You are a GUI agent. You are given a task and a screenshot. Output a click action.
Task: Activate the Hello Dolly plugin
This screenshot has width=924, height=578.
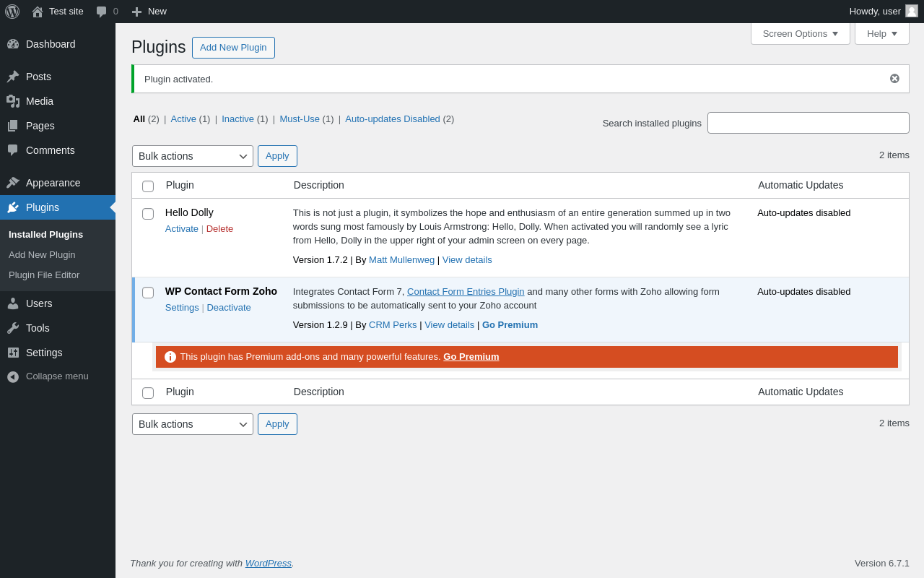point(182,228)
